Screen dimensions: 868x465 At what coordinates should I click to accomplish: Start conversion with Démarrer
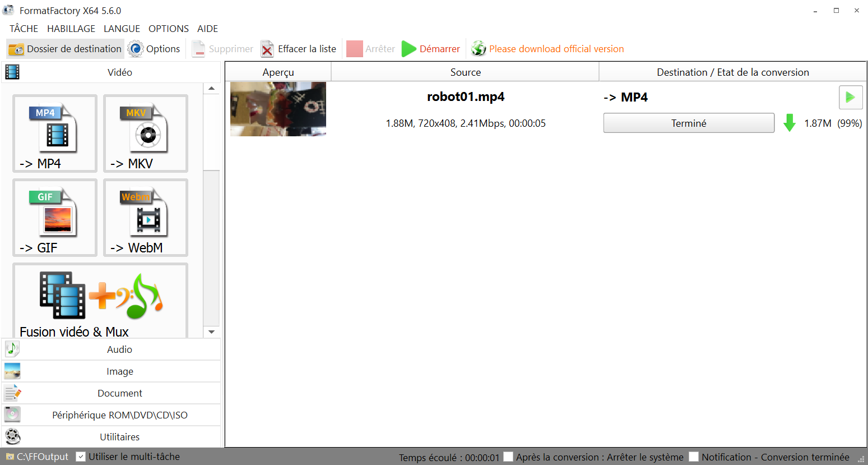431,49
